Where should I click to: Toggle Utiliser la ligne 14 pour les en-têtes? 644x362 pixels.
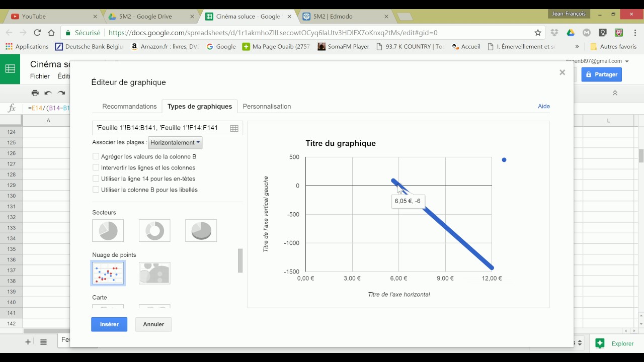pos(96,178)
